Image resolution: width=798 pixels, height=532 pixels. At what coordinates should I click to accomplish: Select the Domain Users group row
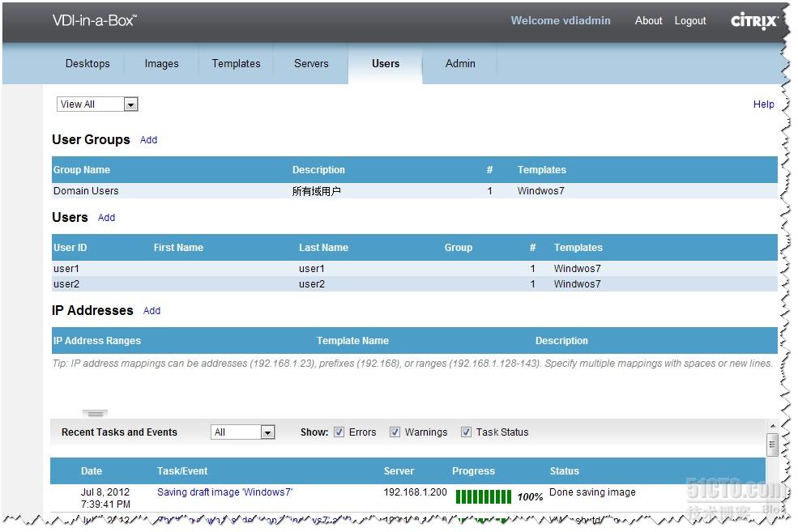[414, 191]
